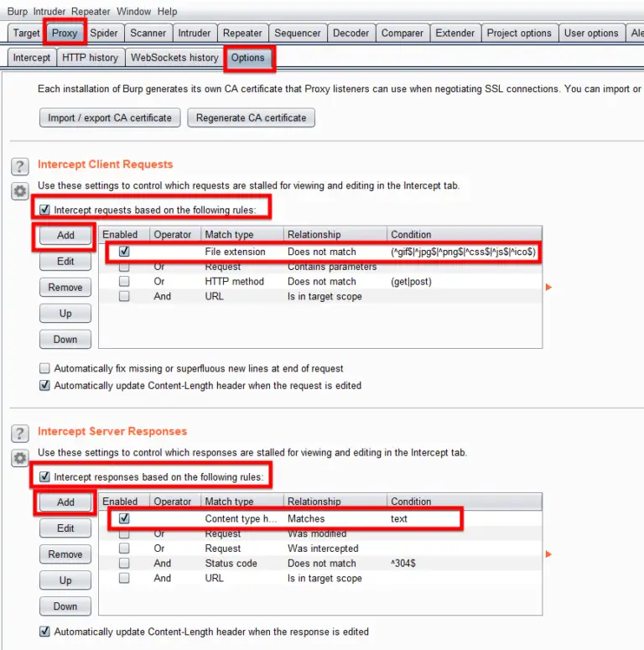
Task: Toggle response Content-Length auto update checkbox
Action: (44, 632)
